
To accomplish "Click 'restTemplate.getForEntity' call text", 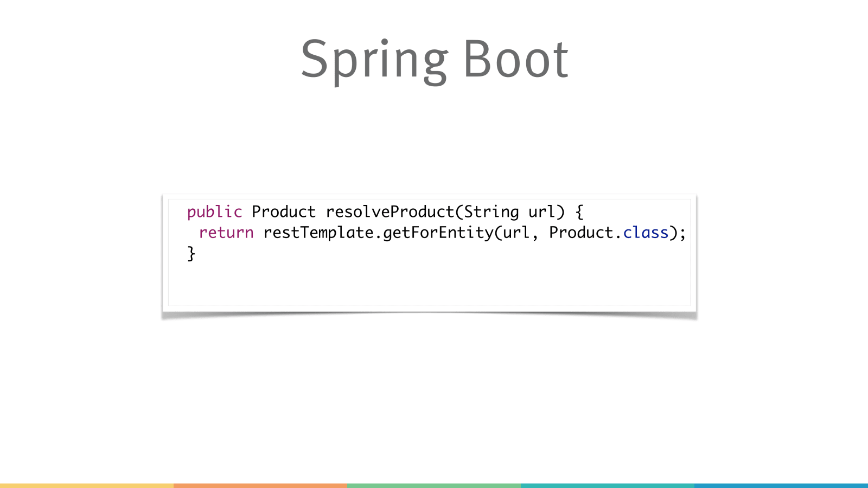I will point(379,233).
